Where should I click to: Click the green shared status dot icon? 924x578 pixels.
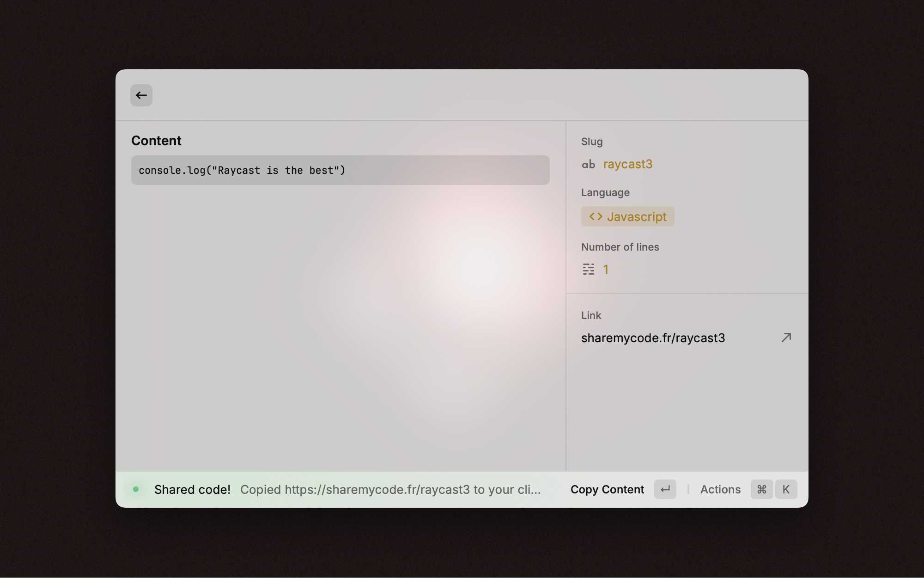tap(136, 489)
